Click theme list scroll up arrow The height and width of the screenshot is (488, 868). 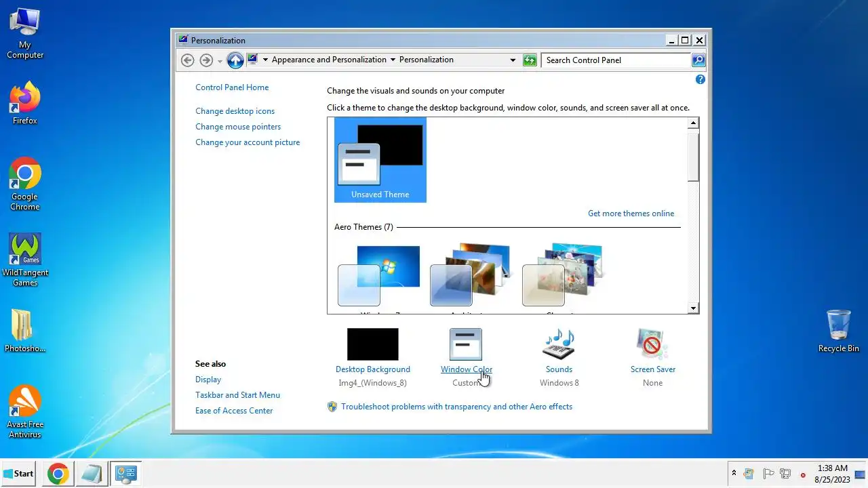[693, 123]
